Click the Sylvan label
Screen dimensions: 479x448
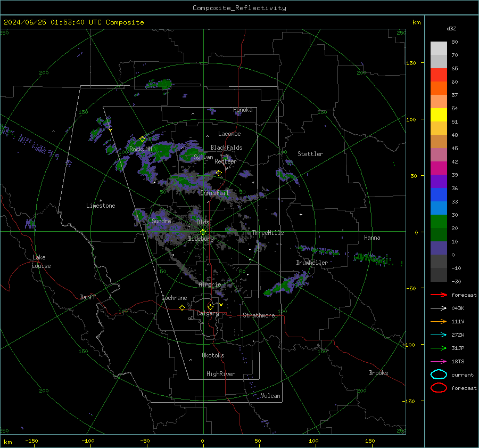coord(203,157)
